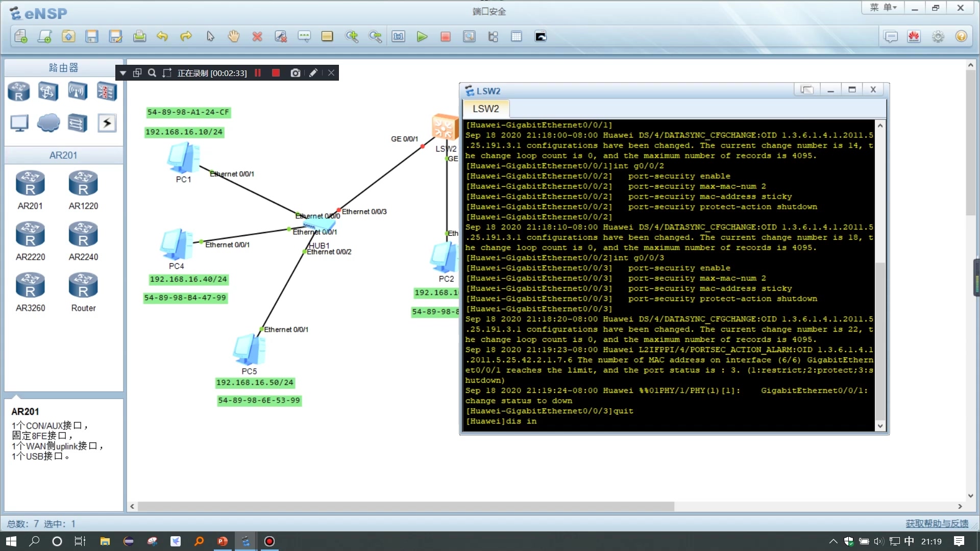Select the LSW2 terminal tab

point(485,109)
